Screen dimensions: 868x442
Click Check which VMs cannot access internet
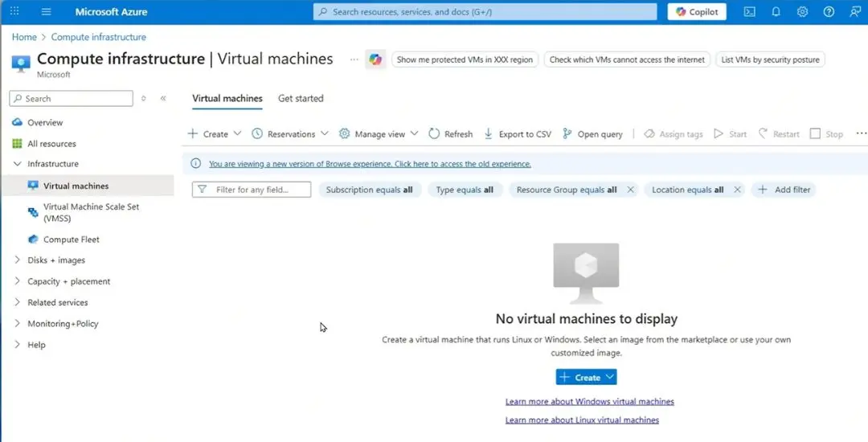click(627, 59)
